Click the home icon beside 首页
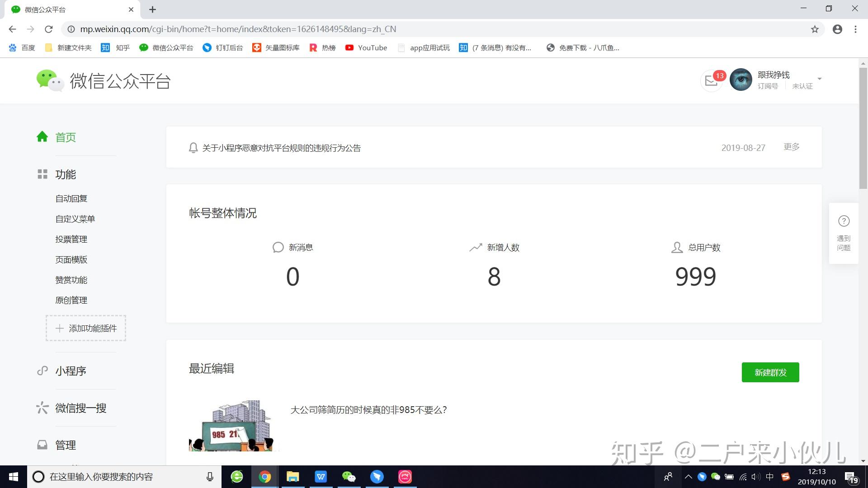Image resolution: width=868 pixels, height=488 pixels. click(x=42, y=137)
